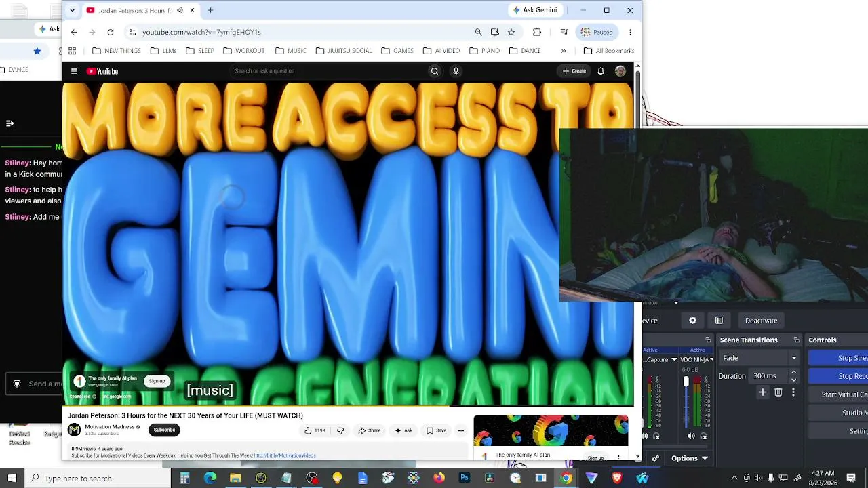
Task: Like the Jordan Peterson video
Action: tap(315, 430)
